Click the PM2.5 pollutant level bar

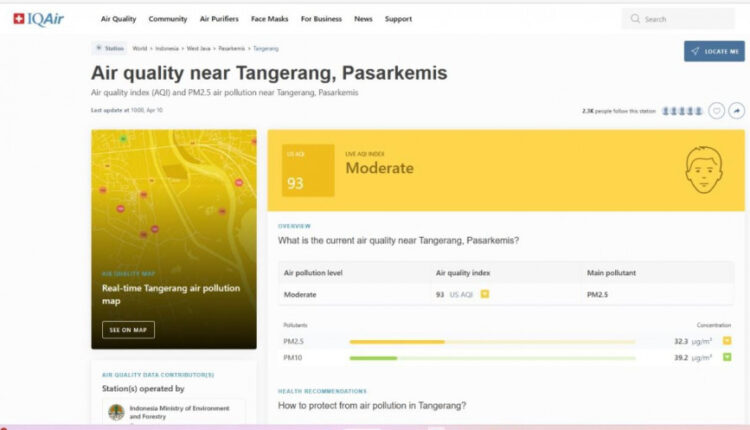pyautogui.click(x=491, y=342)
